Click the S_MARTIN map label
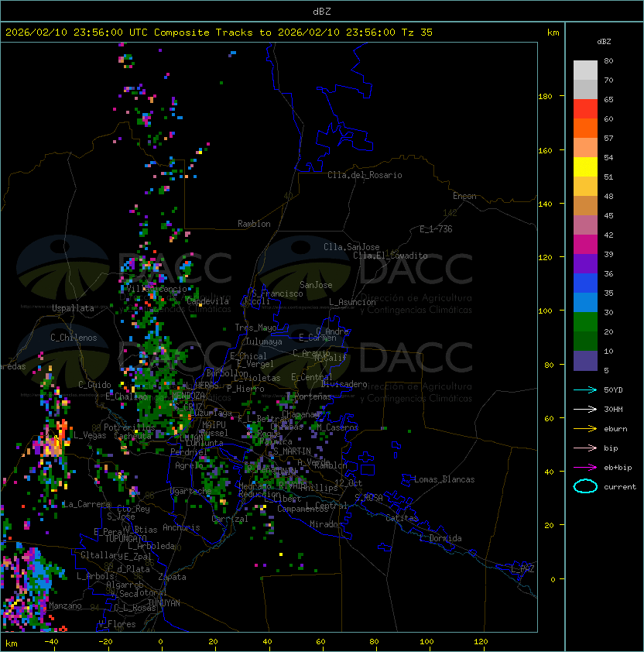The image size is (644, 652). click(x=292, y=451)
